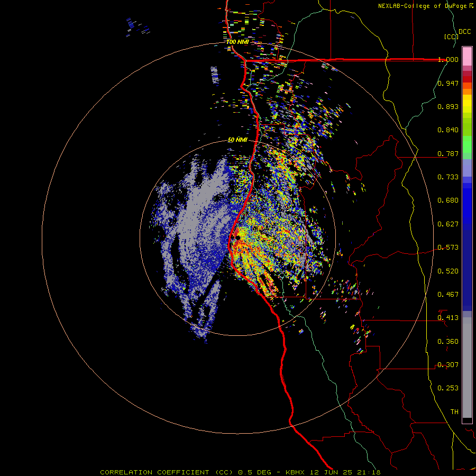Click the 0.253 scale value

[x=448, y=388]
